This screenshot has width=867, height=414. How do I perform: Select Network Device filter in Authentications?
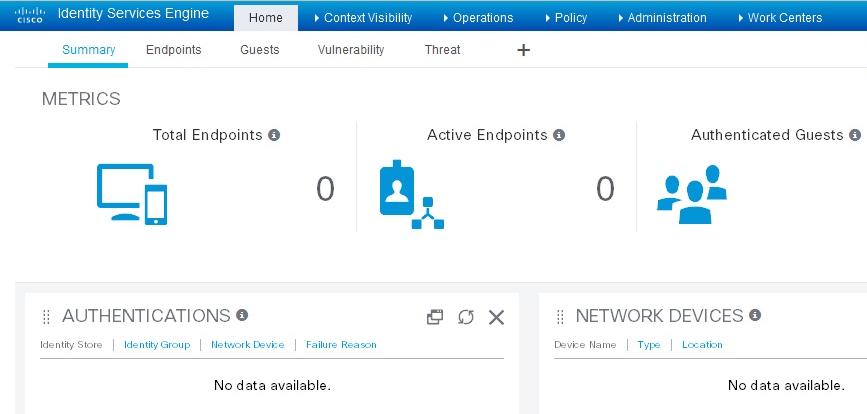(248, 345)
